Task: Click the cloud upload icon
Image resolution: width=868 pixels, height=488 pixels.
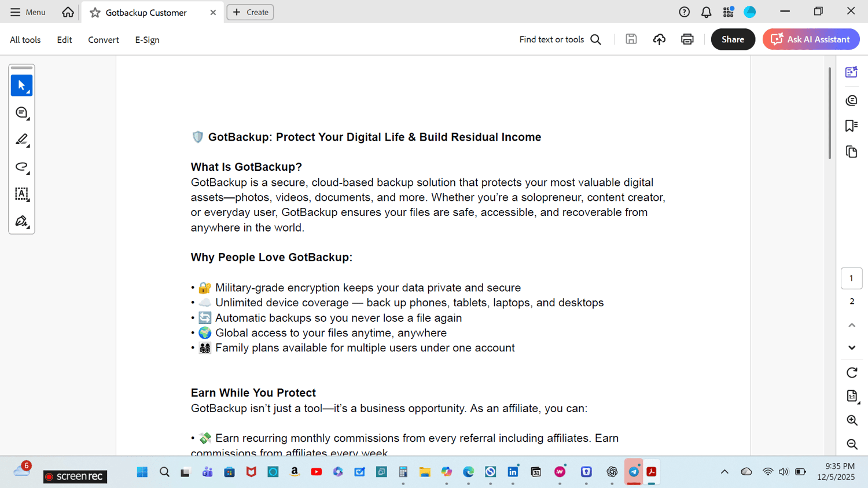Action: pos(659,39)
